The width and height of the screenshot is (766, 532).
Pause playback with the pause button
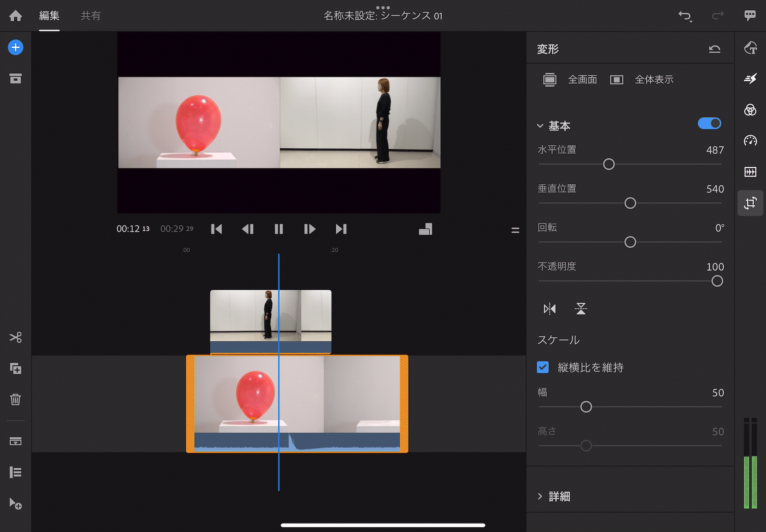[278, 229]
